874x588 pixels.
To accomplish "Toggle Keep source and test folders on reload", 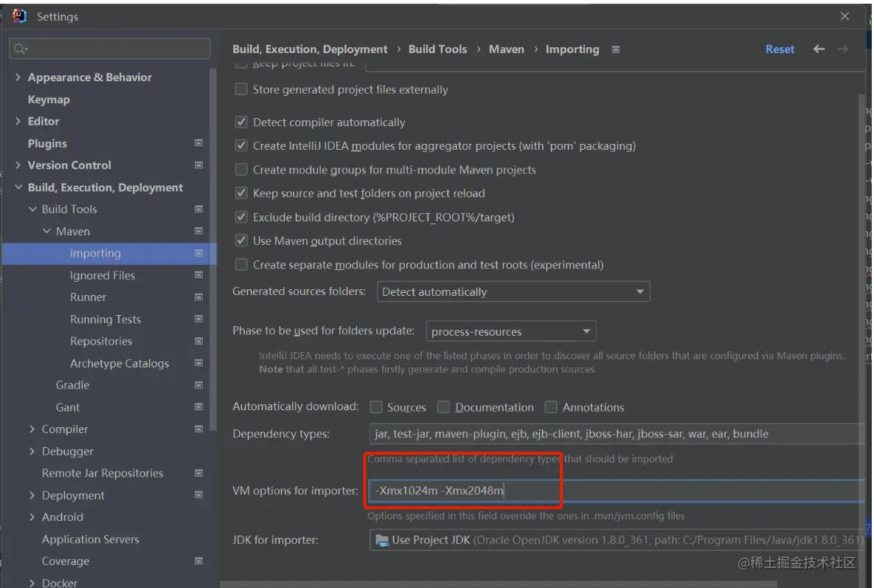I will [x=241, y=193].
